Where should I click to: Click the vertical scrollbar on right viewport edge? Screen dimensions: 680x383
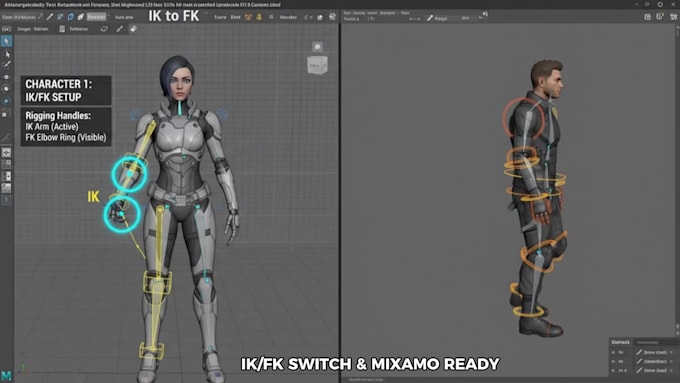click(x=677, y=178)
